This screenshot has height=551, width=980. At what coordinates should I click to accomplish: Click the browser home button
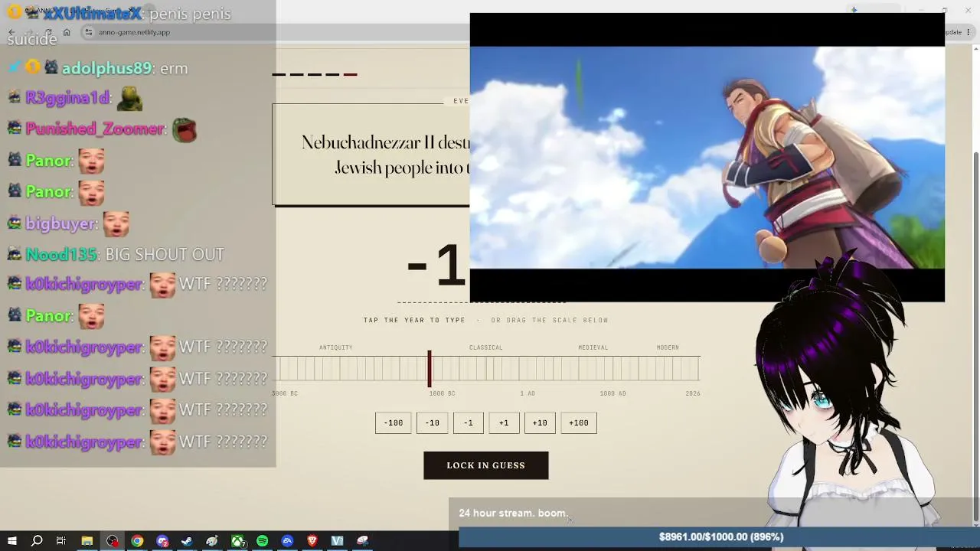point(67,32)
